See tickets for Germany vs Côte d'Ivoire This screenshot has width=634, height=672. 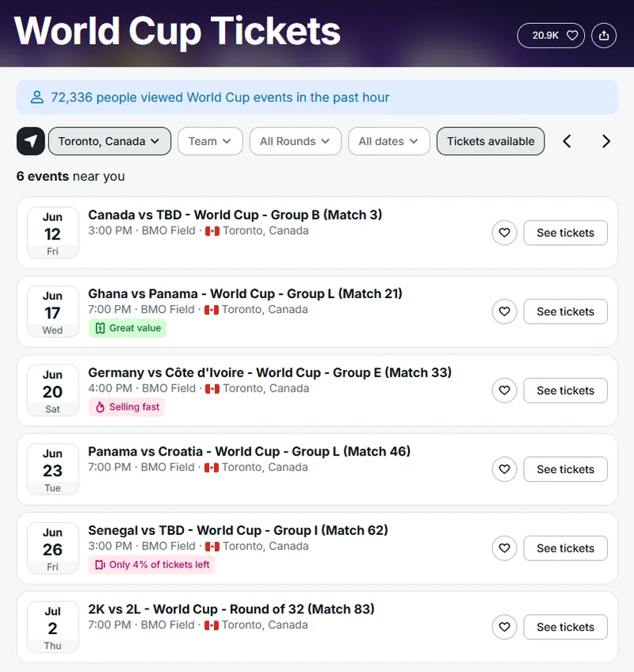pos(565,391)
